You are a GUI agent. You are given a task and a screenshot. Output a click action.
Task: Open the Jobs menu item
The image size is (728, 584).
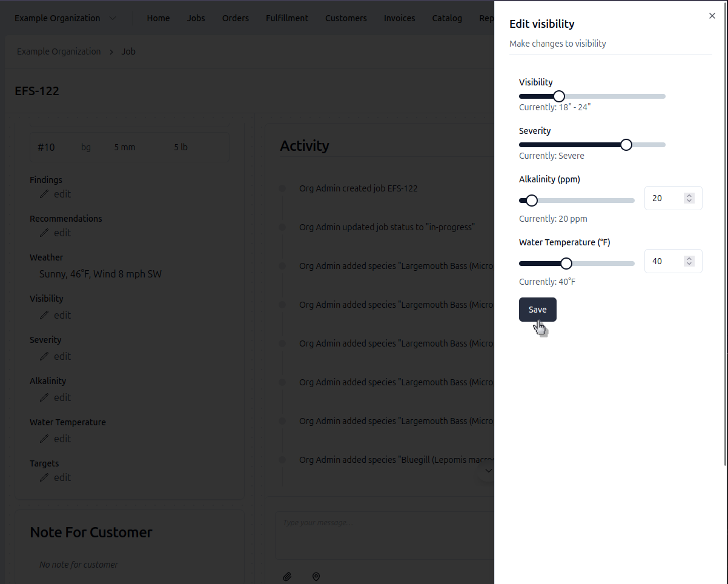[x=196, y=18]
